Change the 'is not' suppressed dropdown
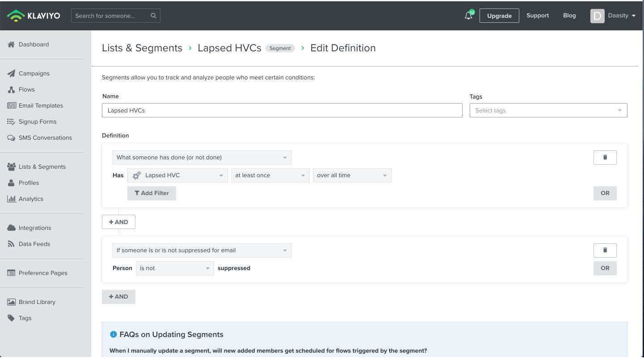The width and height of the screenshot is (644, 358). point(174,268)
